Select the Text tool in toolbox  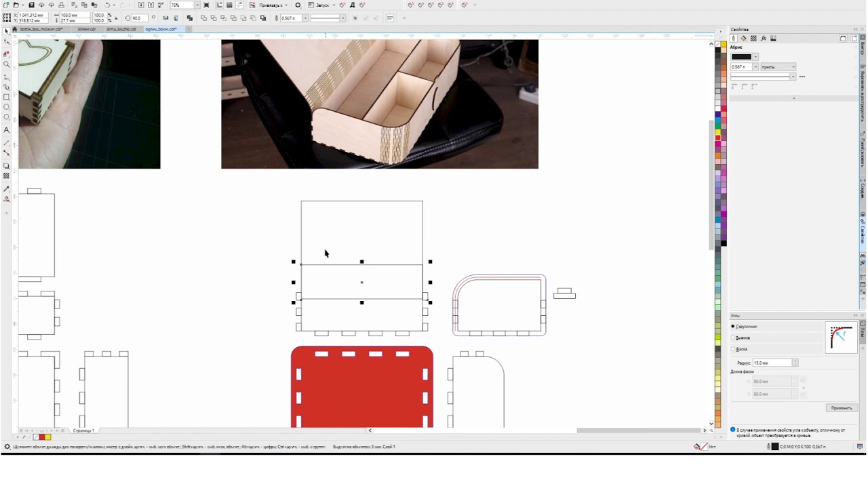(x=7, y=129)
